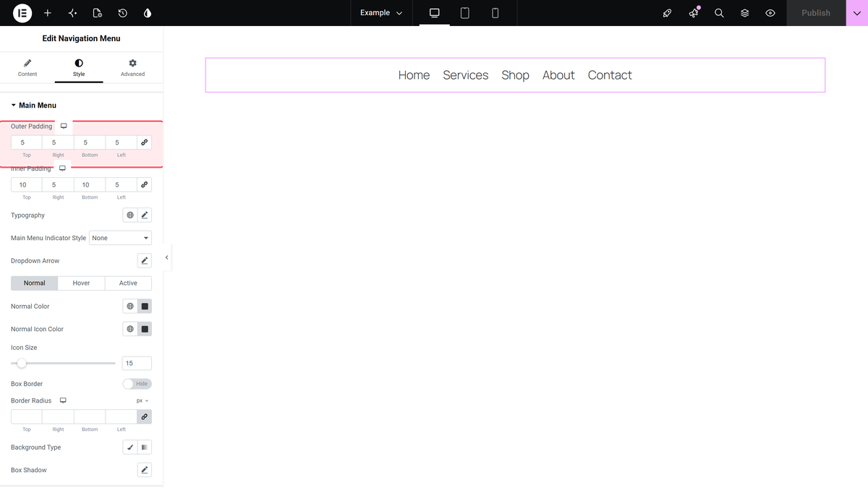Open Typography global fonts globe icon
This screenshot has height=488, width=868.
click(x=130, y=215)
